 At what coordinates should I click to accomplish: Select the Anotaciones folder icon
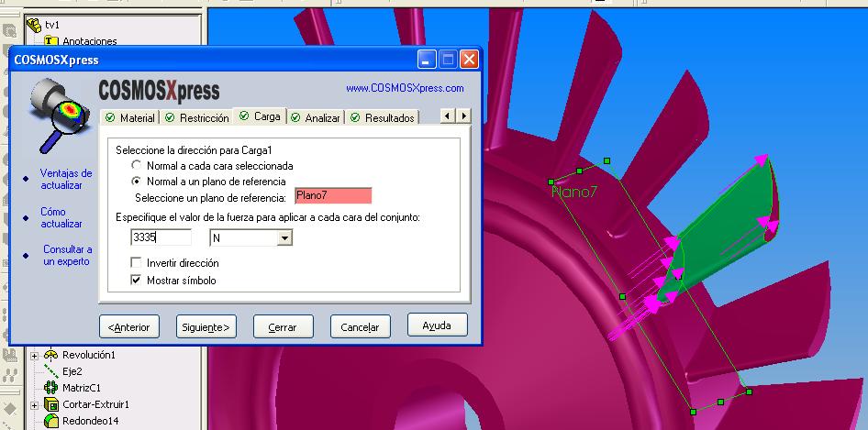pos(51,41)
